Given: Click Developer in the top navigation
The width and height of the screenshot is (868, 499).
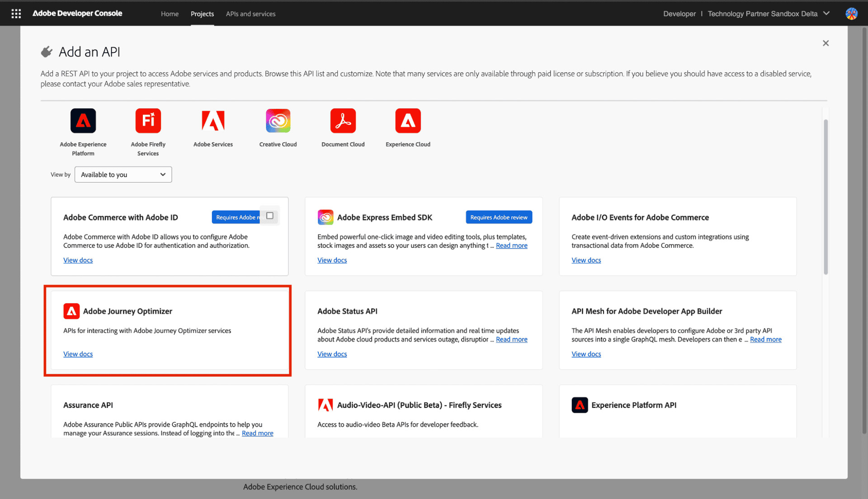Looking at the screenshot, I should coord(679,14).
